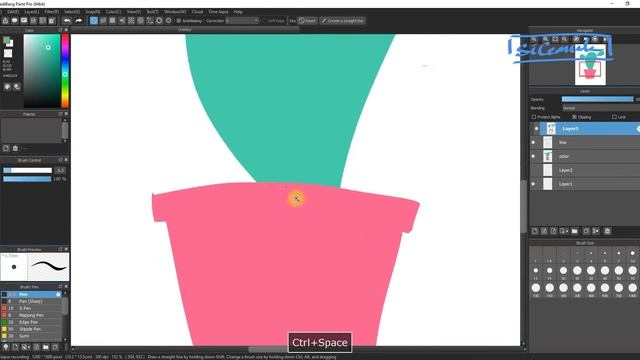Open the Cloud menu
The image size is (640, 360).
point(197,12)
